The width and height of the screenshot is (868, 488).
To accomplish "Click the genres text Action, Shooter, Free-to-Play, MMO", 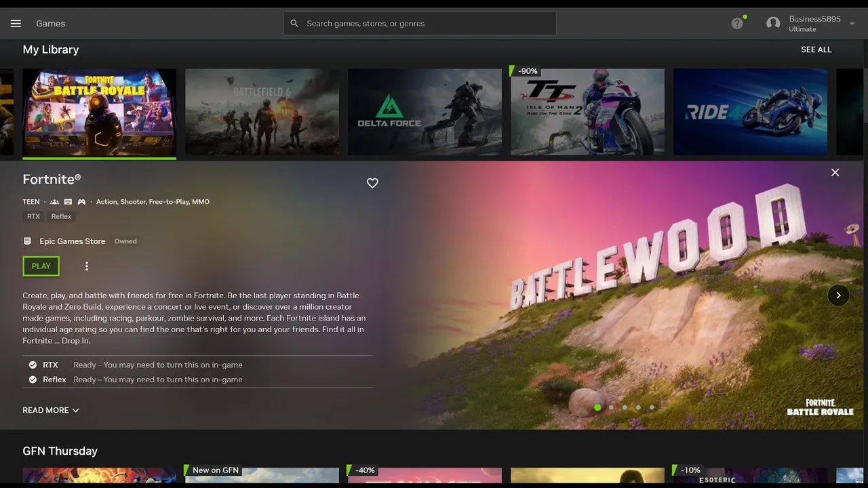I will 153,202.
